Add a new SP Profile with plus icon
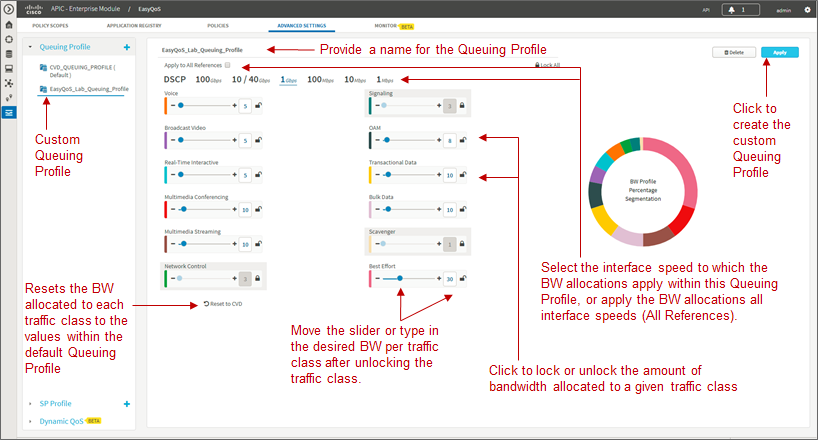Image resolution: width=820 pixels, height=440 pixels. coord(127,404)
